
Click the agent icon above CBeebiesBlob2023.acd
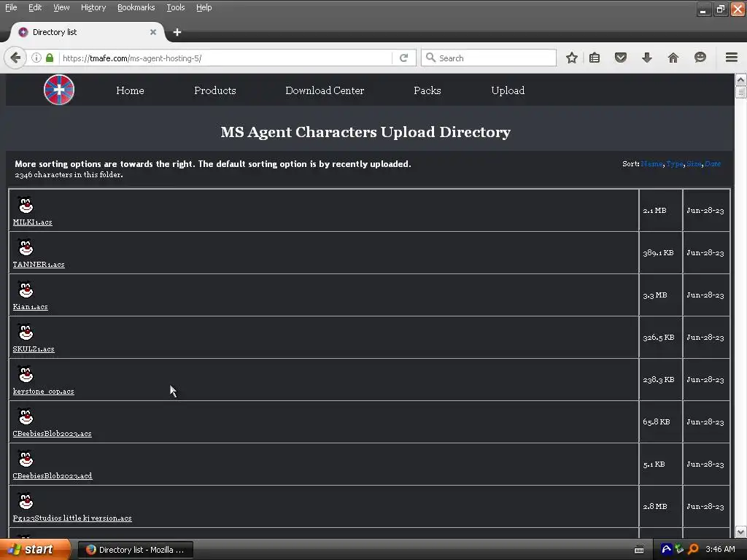point(26,459)
